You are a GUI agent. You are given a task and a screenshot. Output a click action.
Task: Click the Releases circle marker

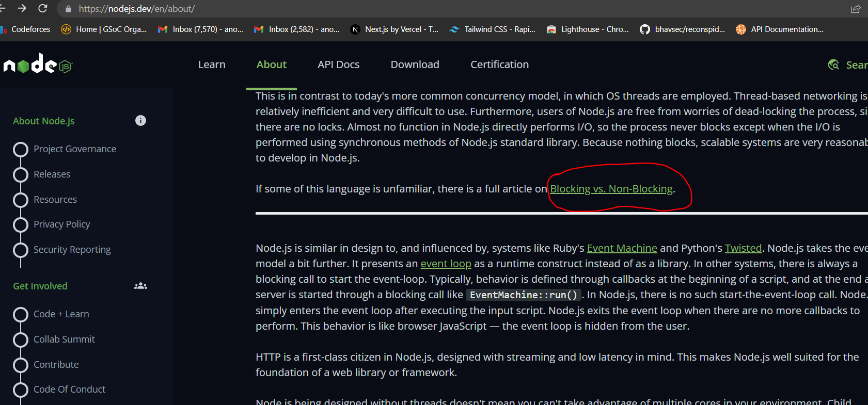tap(21, 175)
